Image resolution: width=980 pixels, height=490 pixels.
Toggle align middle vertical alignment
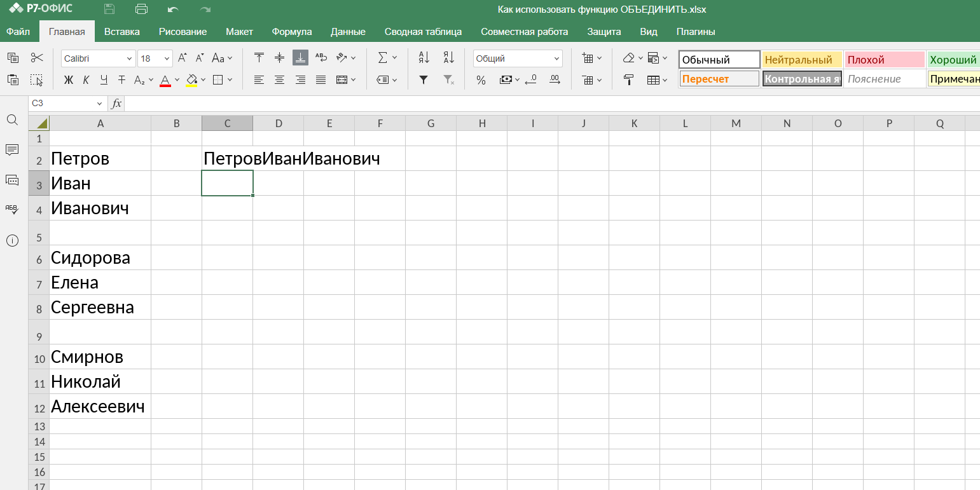[x=279, y=58]
